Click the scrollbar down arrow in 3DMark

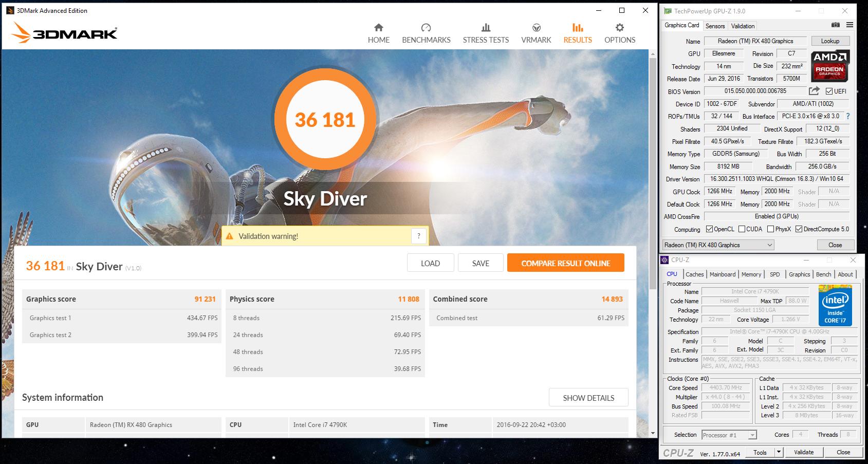click(x=653, y=433)
